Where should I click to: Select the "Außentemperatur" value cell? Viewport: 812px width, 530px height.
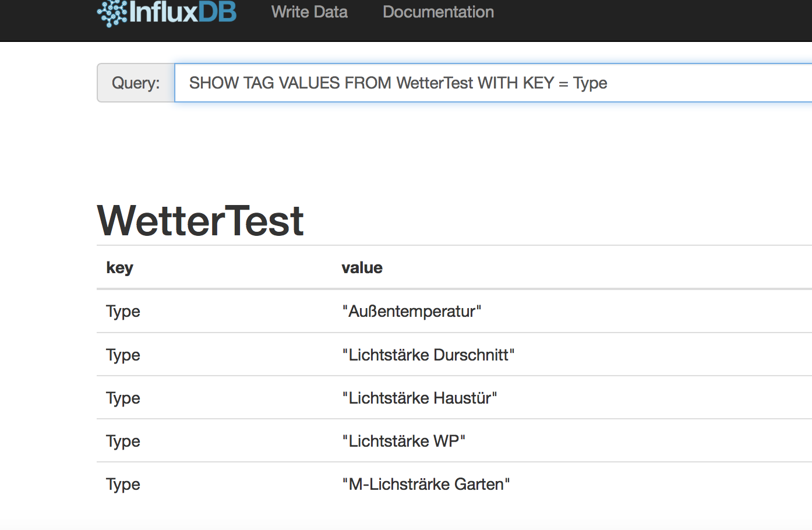pyautogui.click(x=412, y=312)
